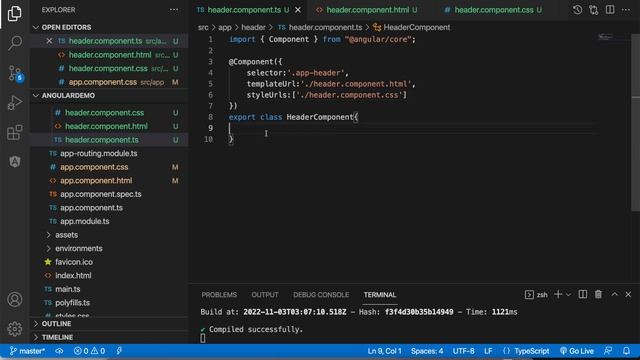Change the UTF-8 encoding setting
Image resolution: width=640 pixels, height=360 pixels.
463,351
